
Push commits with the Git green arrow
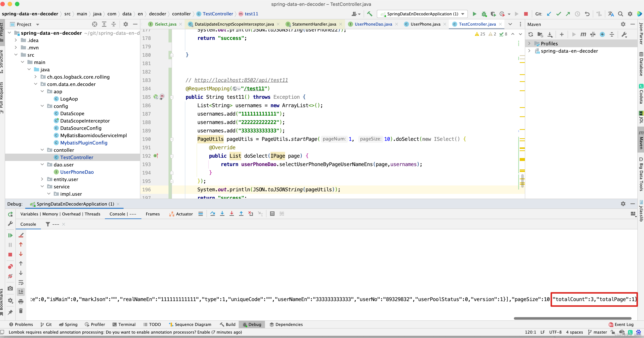point(568,14)
